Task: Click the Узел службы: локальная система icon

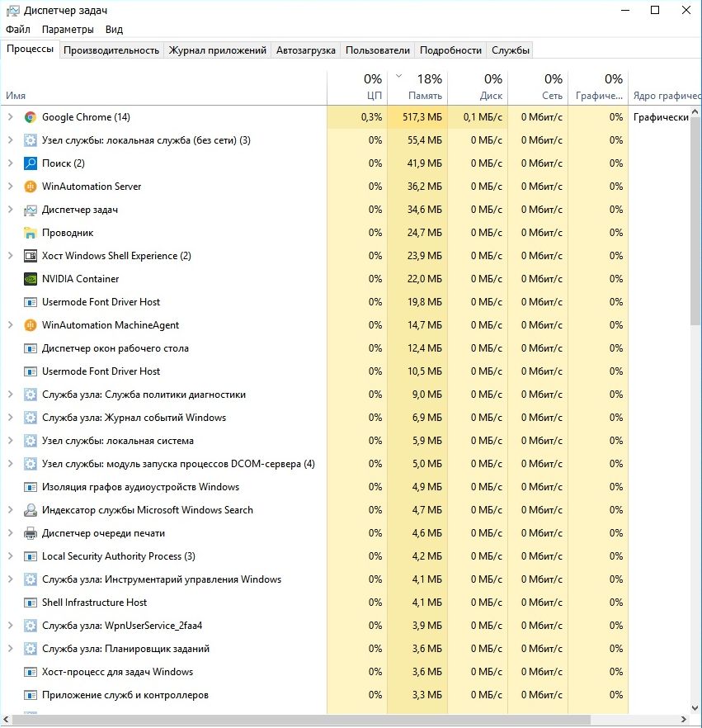Action: [31, 441]
